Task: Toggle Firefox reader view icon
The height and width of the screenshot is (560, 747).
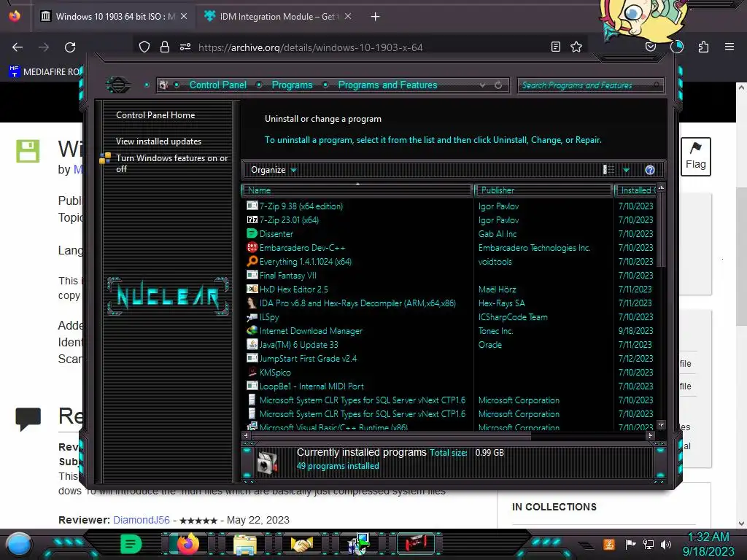Action: coord(555,47)
